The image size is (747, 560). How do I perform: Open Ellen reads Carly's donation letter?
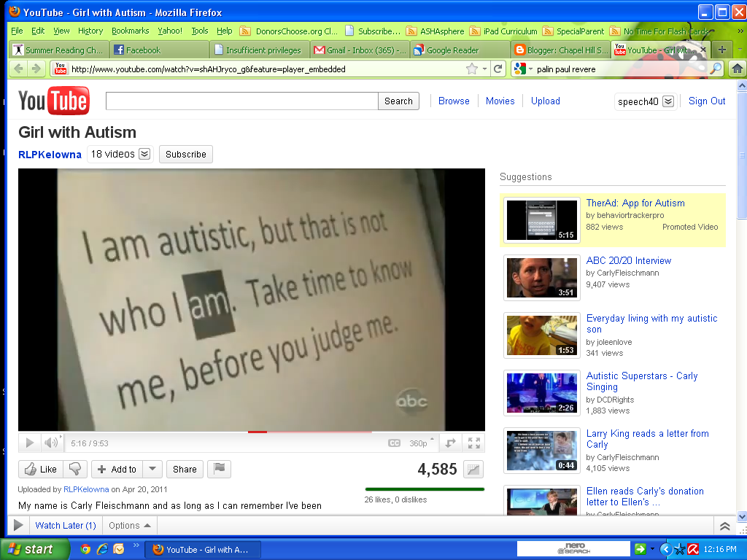(x=645, y=497)
